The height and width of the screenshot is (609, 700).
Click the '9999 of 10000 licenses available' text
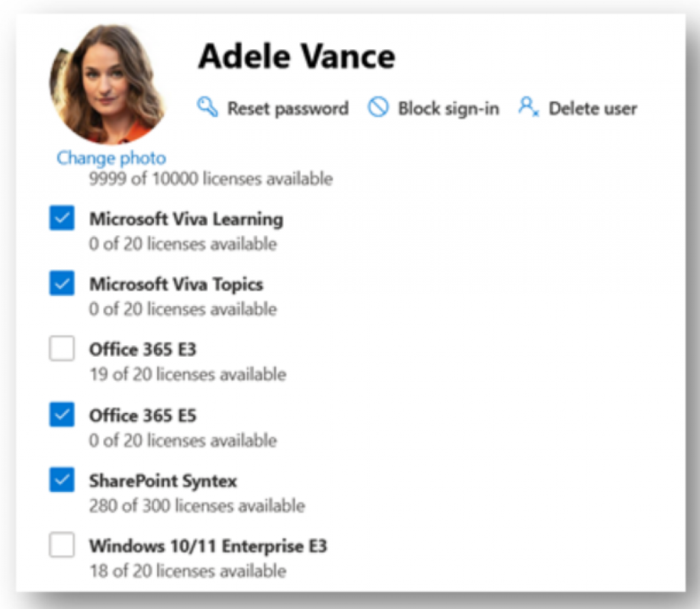(x=211, y=178)
